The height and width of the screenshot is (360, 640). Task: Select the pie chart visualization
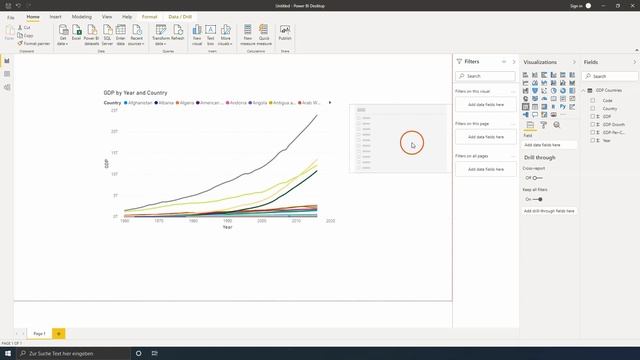(x=553, y=91)
